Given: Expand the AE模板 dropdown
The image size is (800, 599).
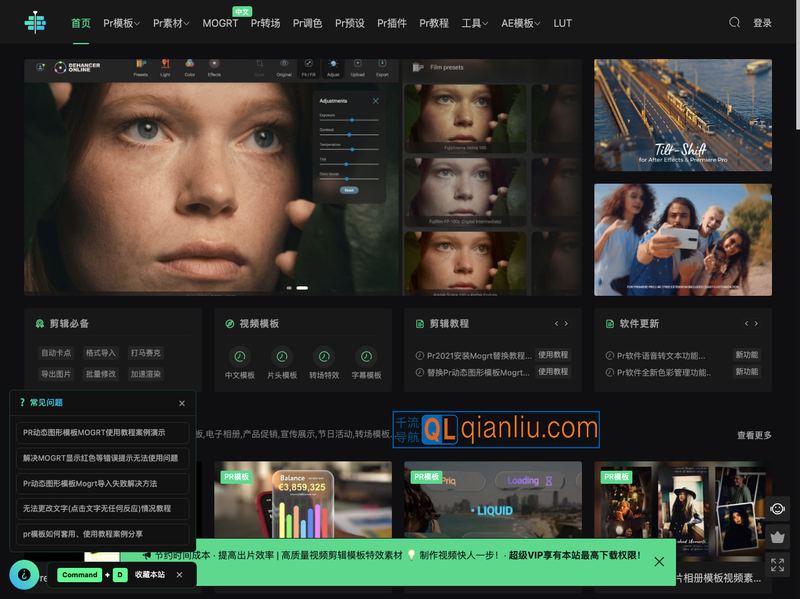Looking at the screenshot, I should pos(518,22).
